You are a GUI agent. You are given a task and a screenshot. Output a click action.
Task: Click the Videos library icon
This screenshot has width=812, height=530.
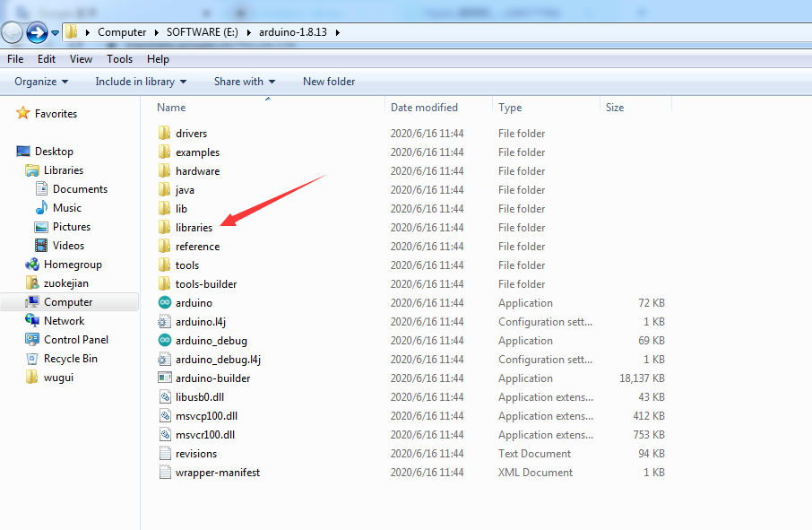pyautogui.click(x=41, y=245)
